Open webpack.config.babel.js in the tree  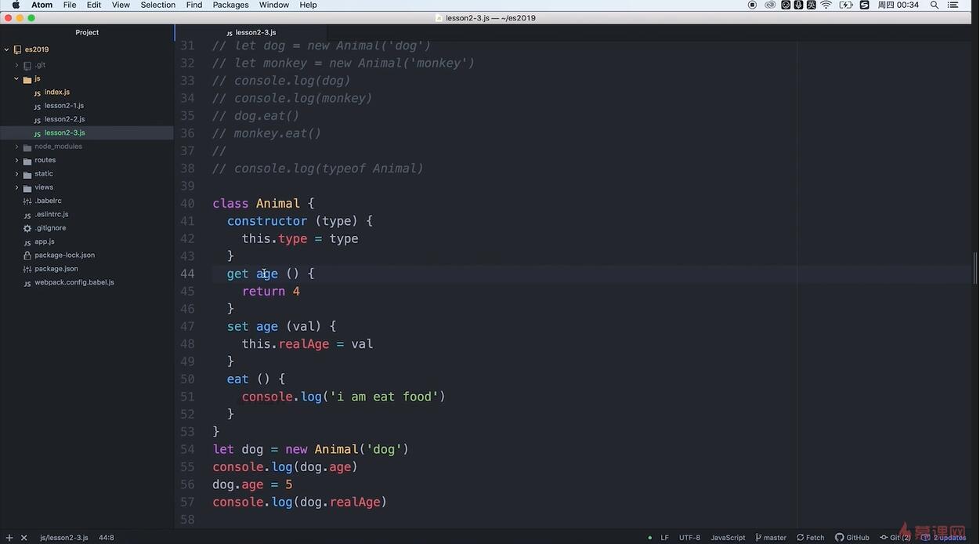coord(74,282)
